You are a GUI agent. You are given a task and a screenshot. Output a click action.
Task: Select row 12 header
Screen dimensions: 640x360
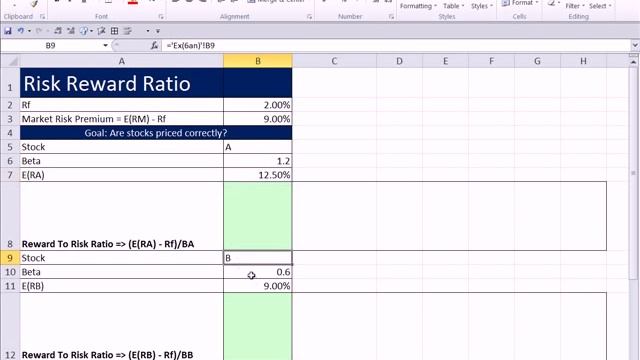pos(10,327)
